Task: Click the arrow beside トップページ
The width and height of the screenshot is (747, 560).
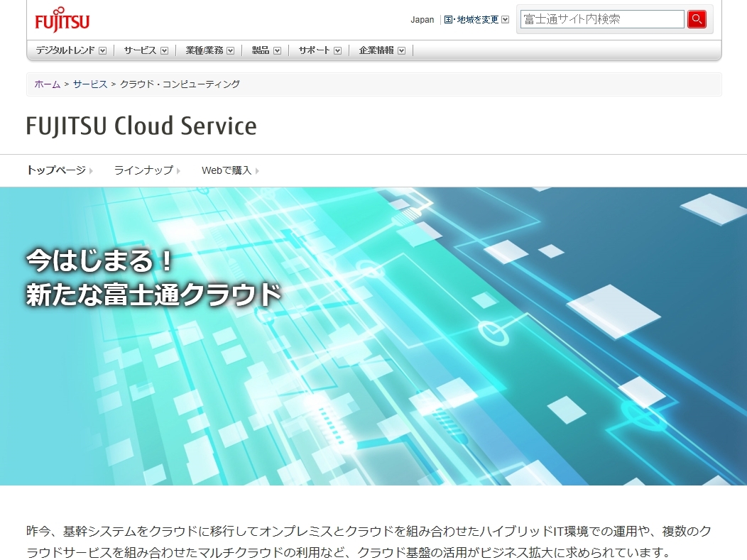Action: [x=91, y=171]
